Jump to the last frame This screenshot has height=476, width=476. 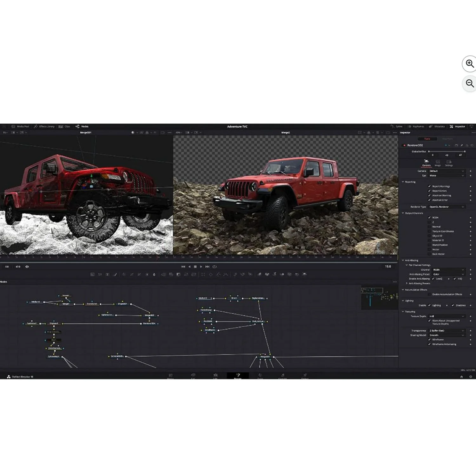[208, 267]
